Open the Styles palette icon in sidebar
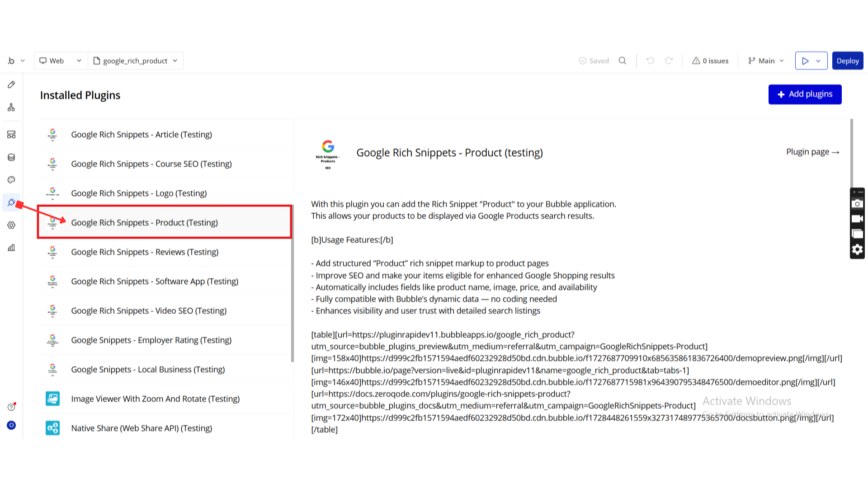 (11, 180)
